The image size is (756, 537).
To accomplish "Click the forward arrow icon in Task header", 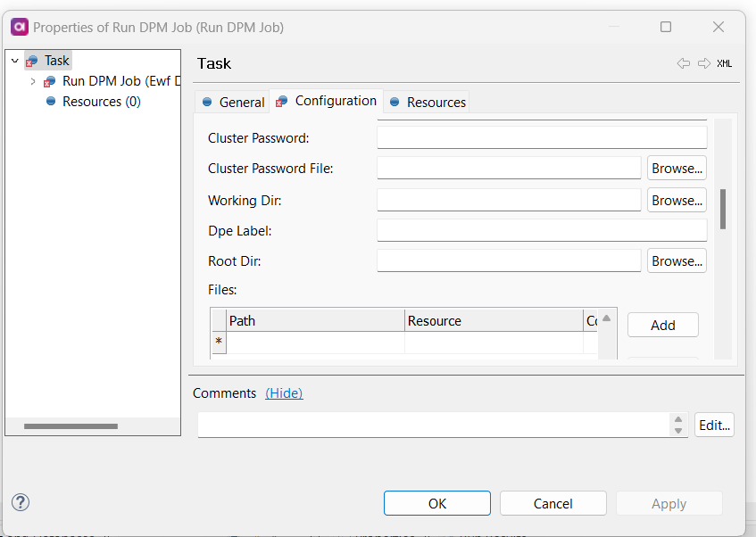I will [704, 63].
